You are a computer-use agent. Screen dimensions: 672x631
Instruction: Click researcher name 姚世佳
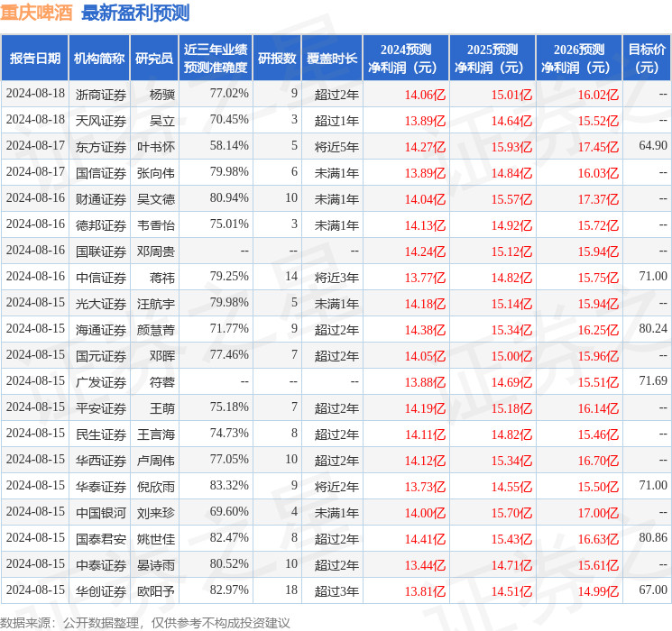(155, 539)
